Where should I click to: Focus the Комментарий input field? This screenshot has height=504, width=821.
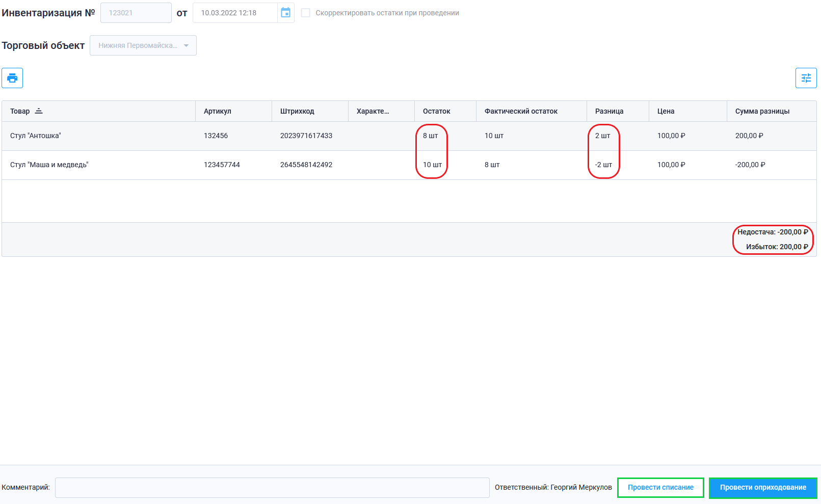click(272, 488)
